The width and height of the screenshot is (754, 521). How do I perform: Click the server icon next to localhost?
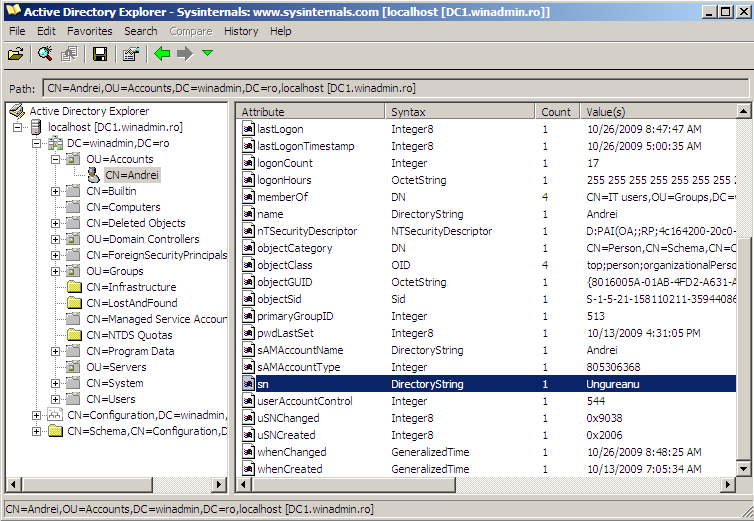click(36, 127)
